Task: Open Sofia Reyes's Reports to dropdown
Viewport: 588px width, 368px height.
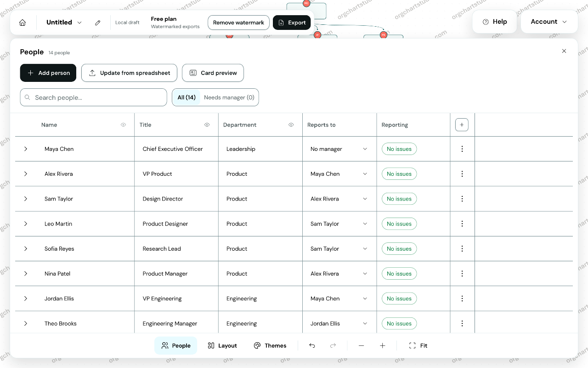Action: pos(339,248)
